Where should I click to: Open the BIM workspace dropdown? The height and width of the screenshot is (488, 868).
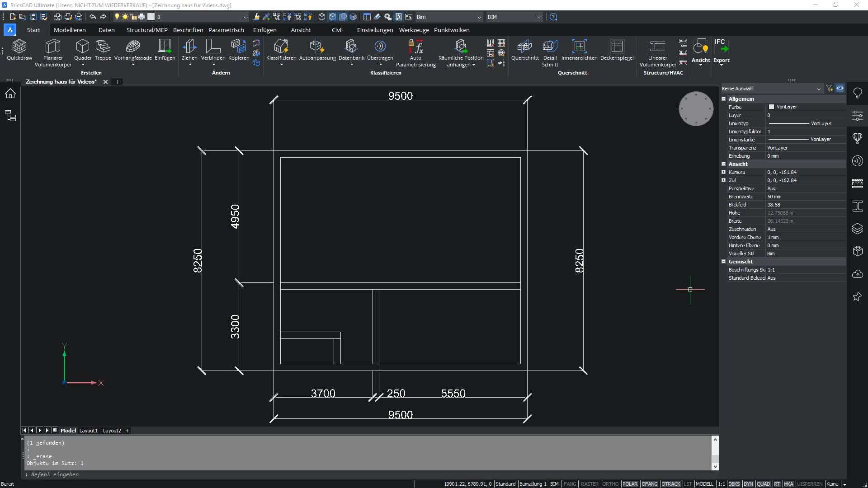click(x=514, y=17)
